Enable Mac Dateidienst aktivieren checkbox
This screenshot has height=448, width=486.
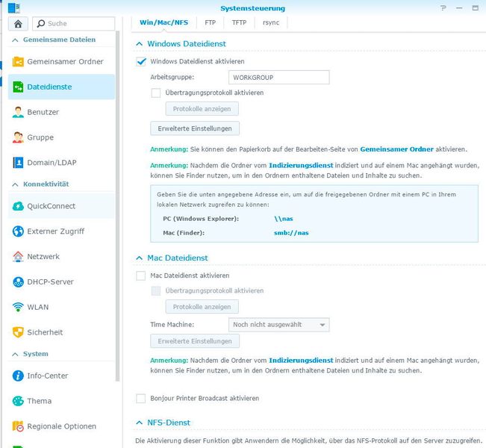140,276
